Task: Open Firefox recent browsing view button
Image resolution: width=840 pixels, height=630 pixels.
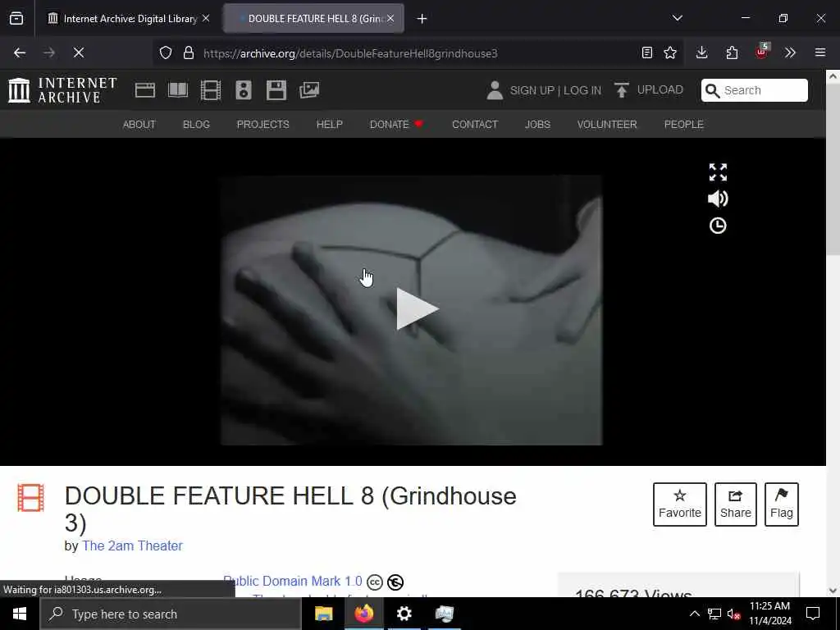Action: (16, 19)
